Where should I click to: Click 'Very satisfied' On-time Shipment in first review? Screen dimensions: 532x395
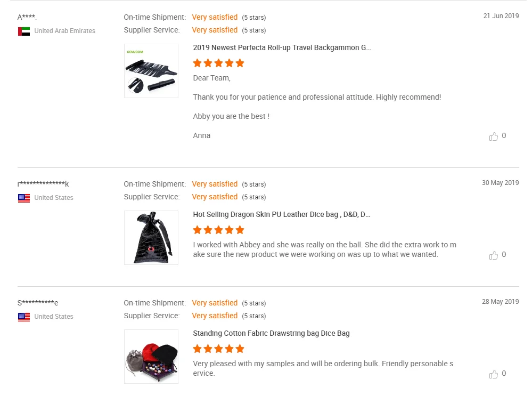(x=215, y=17)
